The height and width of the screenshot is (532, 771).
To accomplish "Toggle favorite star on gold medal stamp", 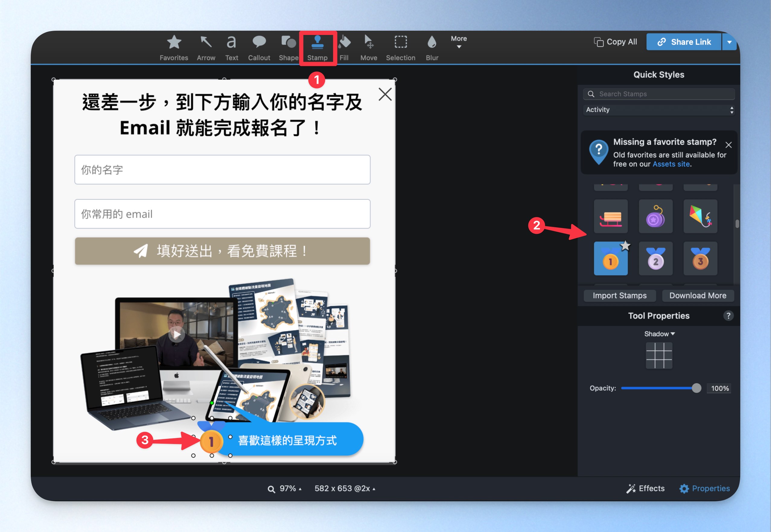I will pyautogui.click(x=625, y=246).
